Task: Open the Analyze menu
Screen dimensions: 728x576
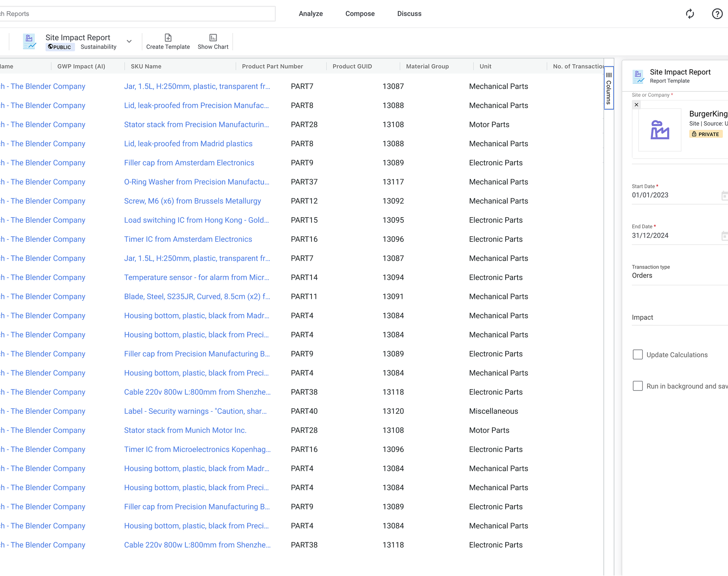Action: [x=311, y=14]
